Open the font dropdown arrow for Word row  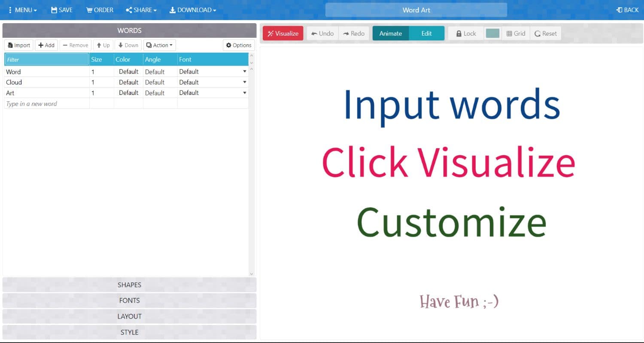245,72
